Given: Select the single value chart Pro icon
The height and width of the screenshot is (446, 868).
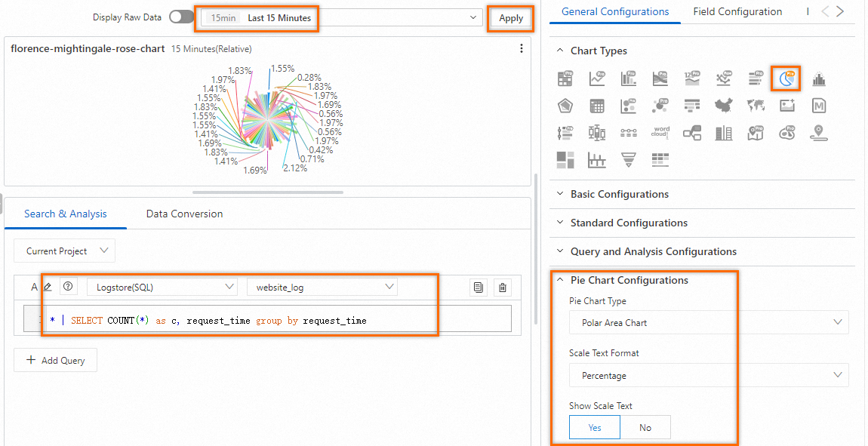Looking at the screenshot, I should click(693, 78).
